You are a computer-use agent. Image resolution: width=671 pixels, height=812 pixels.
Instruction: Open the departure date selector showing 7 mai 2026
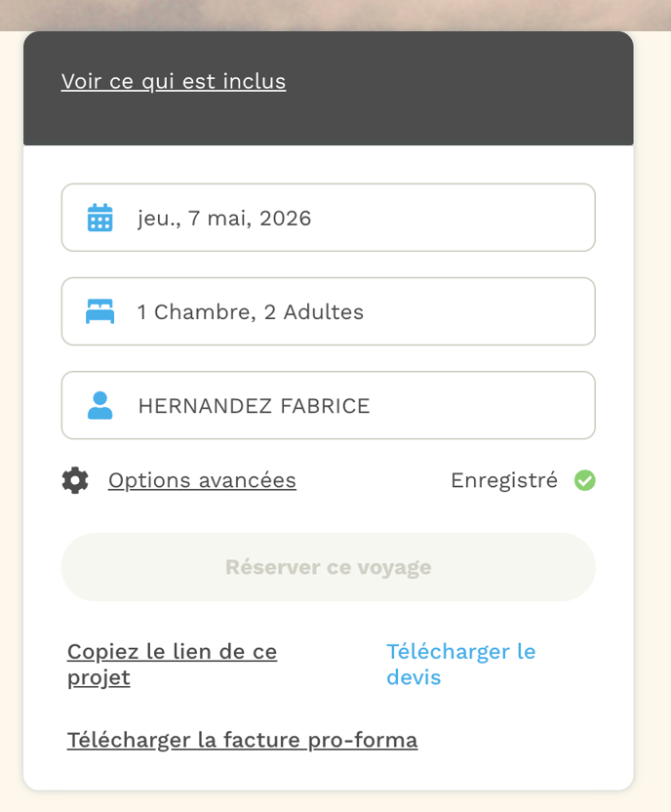click(x=328, y=218)
